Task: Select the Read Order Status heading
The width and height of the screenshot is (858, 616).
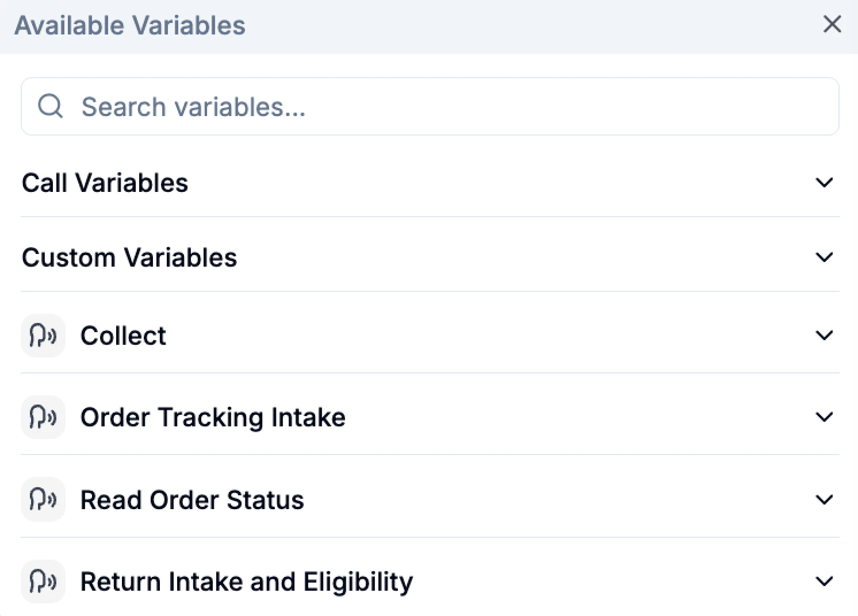Action: coord(193,499)
